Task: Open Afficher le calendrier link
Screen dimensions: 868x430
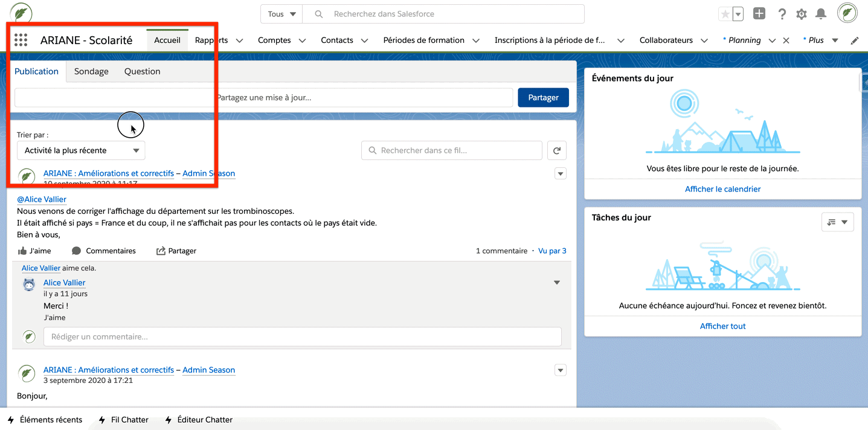Action: 722,188
